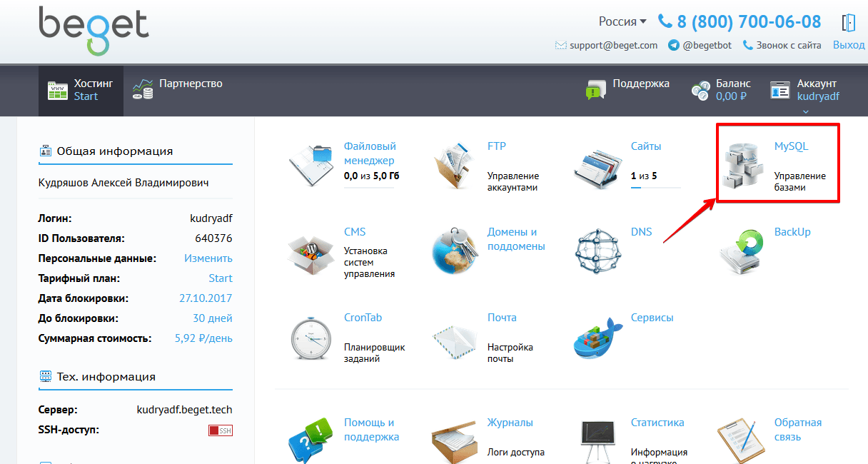
Task: Click the Сайты 1 из 5 usage bar
Action: pos(656,188)
